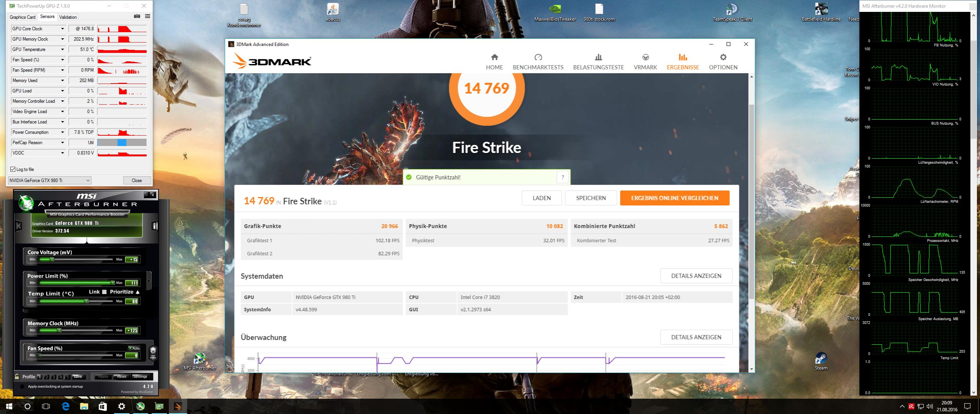Viewport: 980px width, 414px height.
Task: Expand the GPU Core Clock sensor dropdown
Action: (62, 29)
